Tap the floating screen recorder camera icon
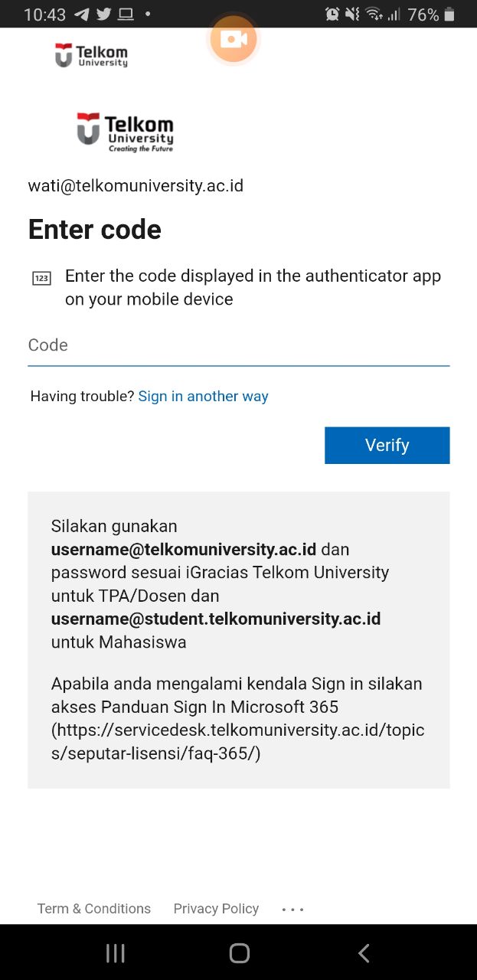 pyautogui.click(x=233, y=38)
